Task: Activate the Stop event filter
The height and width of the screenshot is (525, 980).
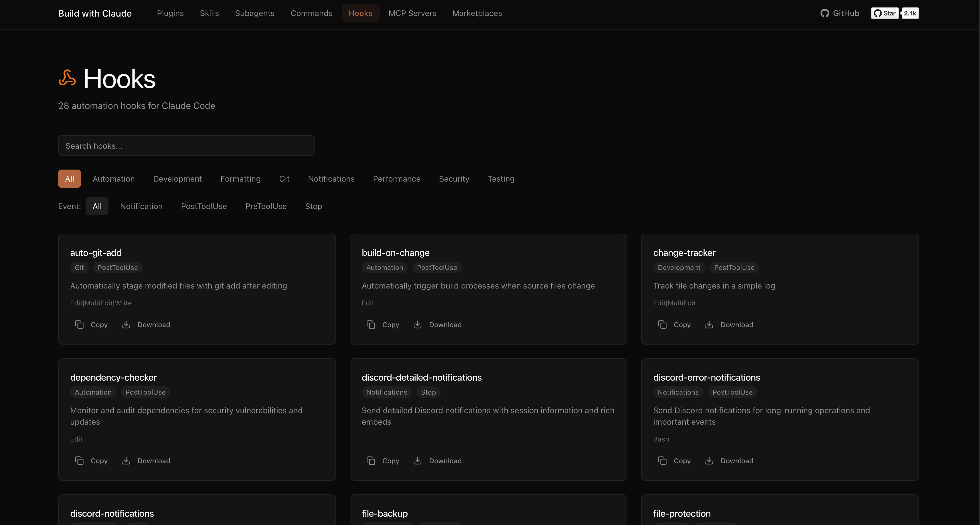Action: point(313,206)
